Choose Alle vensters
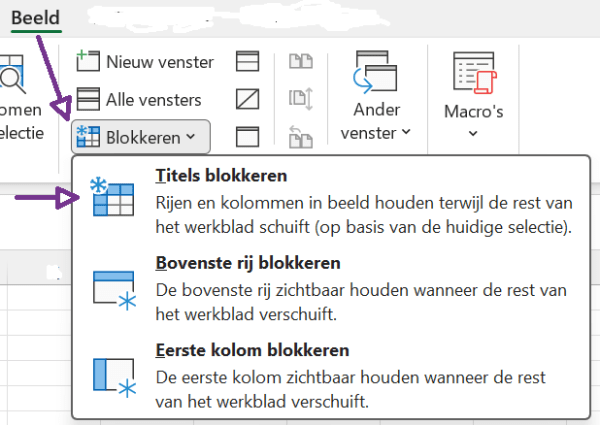The height and width of the screenshot is (425, 600). coord(153,100)
